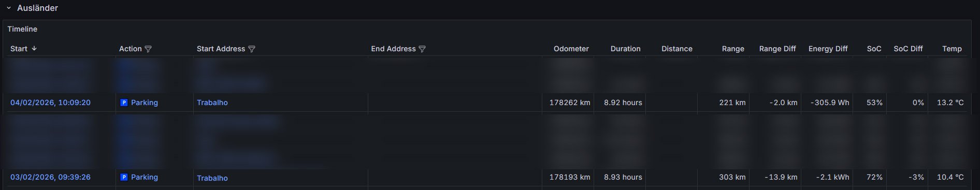Click the Parking action link for 04/02/2026
This screenshot has height=190, width=980.
tap(145, 103)
